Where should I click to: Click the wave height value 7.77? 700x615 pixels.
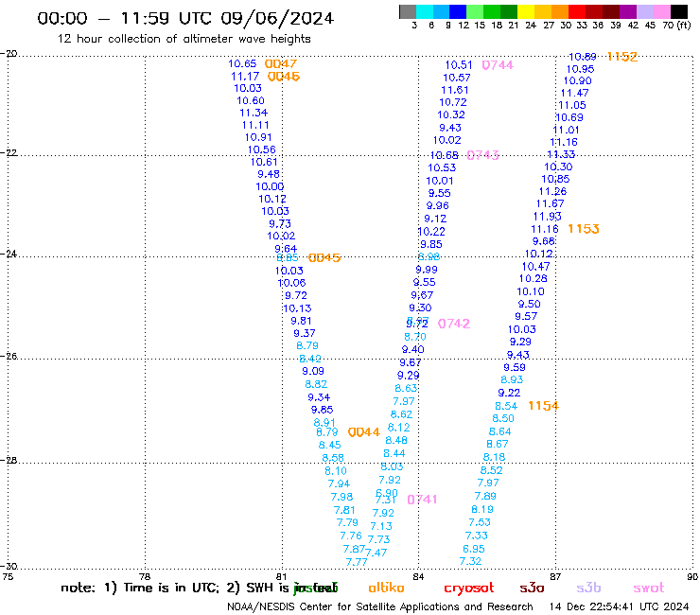[357, 562]
